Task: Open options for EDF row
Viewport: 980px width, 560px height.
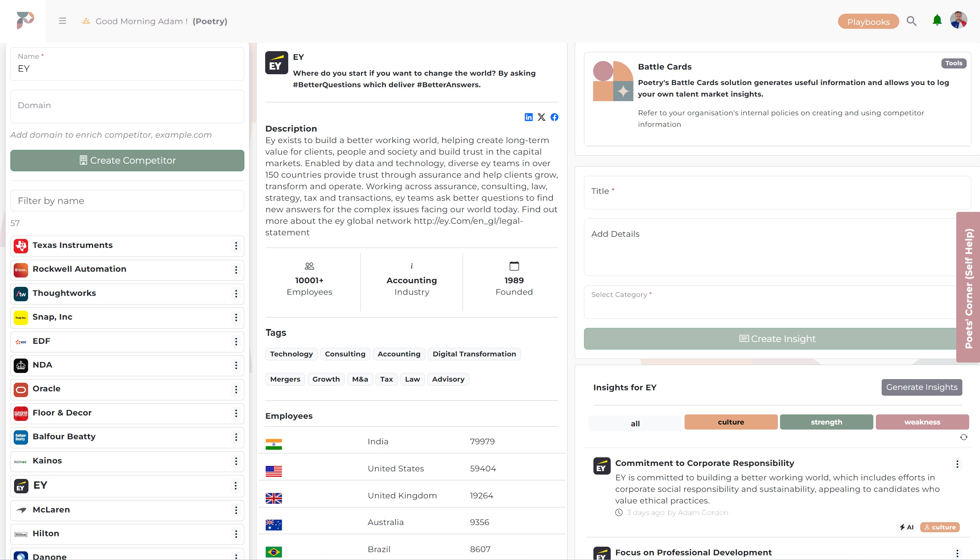Action: [x=236, y=342]
